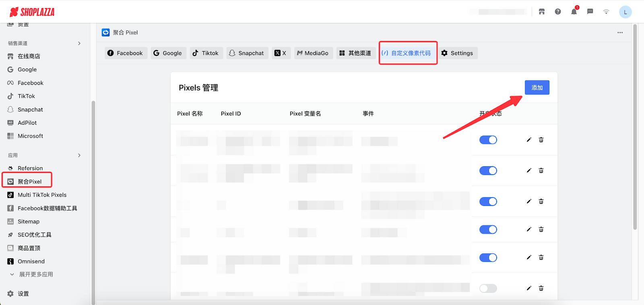Open the help question mark icon
The height and width of the screenshot is (305, 644).
point(557,12)
